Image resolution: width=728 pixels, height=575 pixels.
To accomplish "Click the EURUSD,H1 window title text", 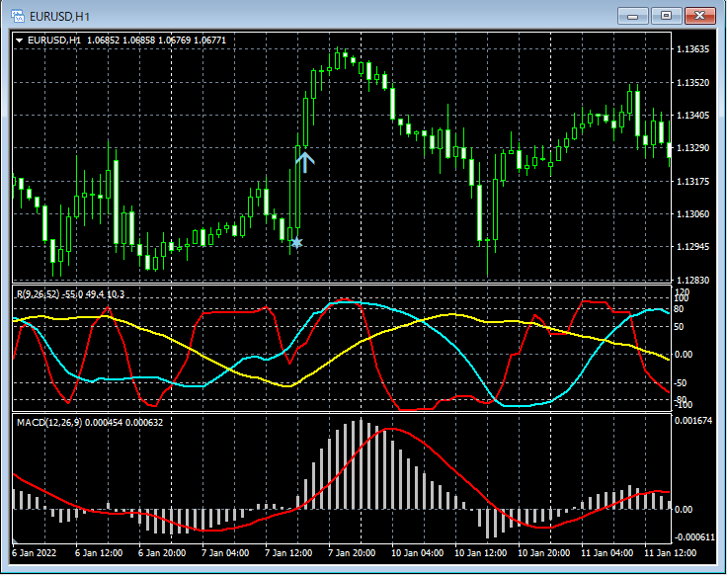I will coord(60,16).
